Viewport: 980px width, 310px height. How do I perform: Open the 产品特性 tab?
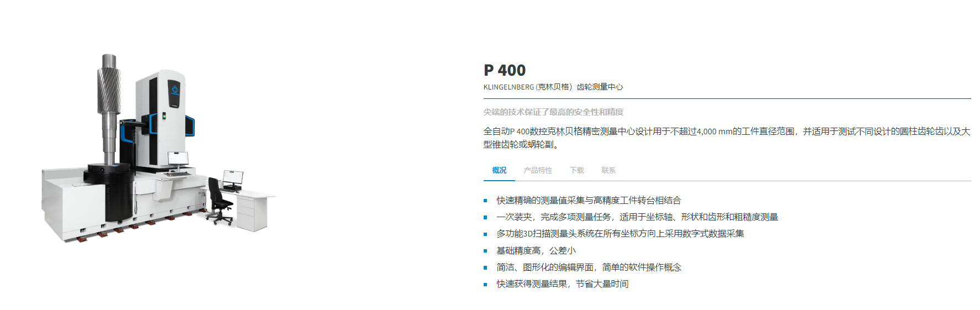coord(538,170)
